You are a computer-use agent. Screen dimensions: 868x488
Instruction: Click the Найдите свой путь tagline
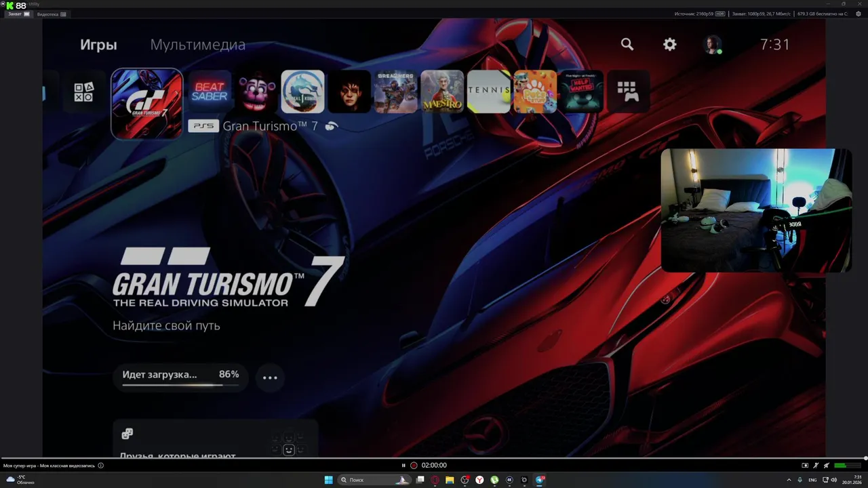coord(166,325)
